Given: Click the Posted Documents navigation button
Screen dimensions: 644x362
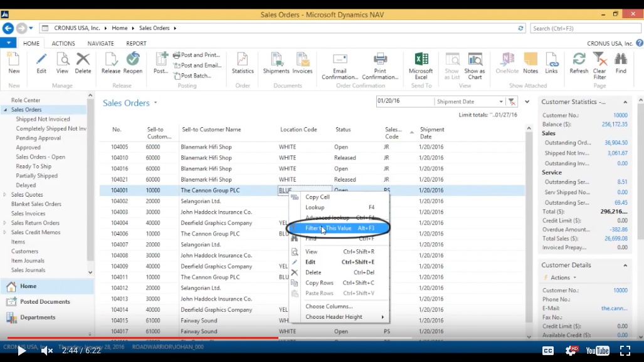Looking at the screenshot, I should [x=47, y=302].
